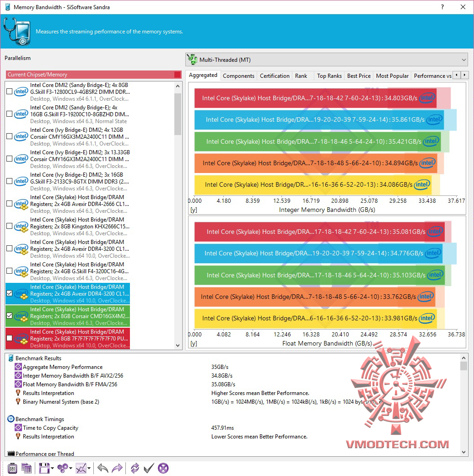
Task: Click the stethoscope device banner icon
Action: 17,31
